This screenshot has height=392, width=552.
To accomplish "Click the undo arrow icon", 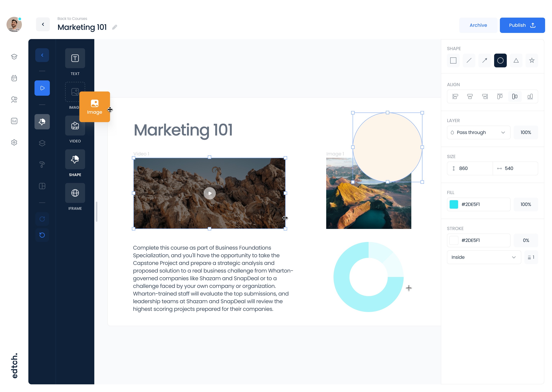I will coord(42,235).
